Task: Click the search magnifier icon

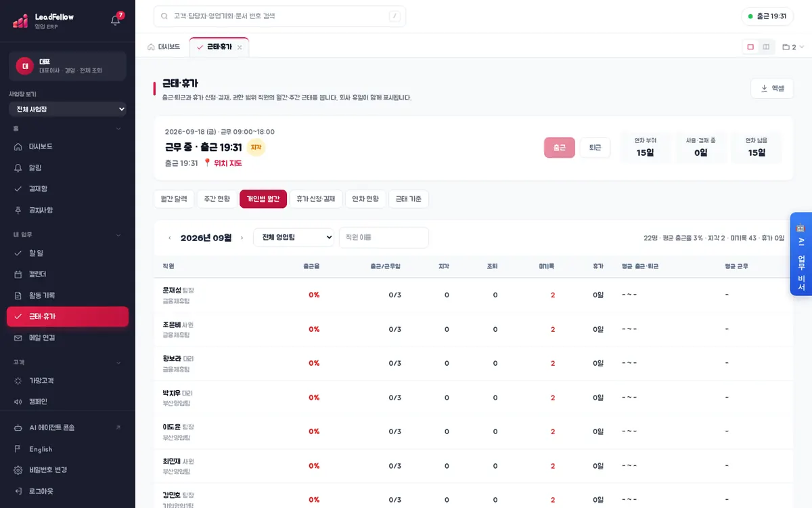Action: 164,16
